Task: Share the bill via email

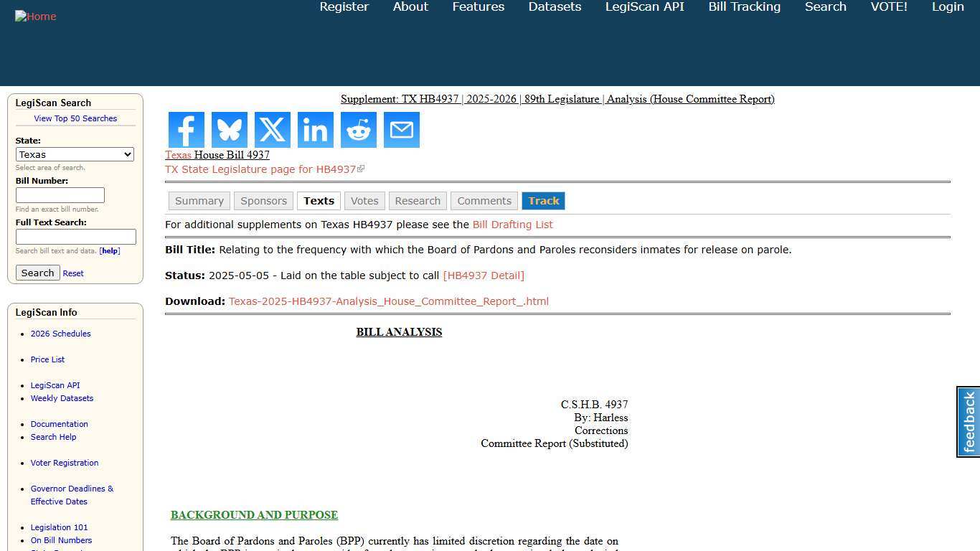Action: tap(401, 130)
